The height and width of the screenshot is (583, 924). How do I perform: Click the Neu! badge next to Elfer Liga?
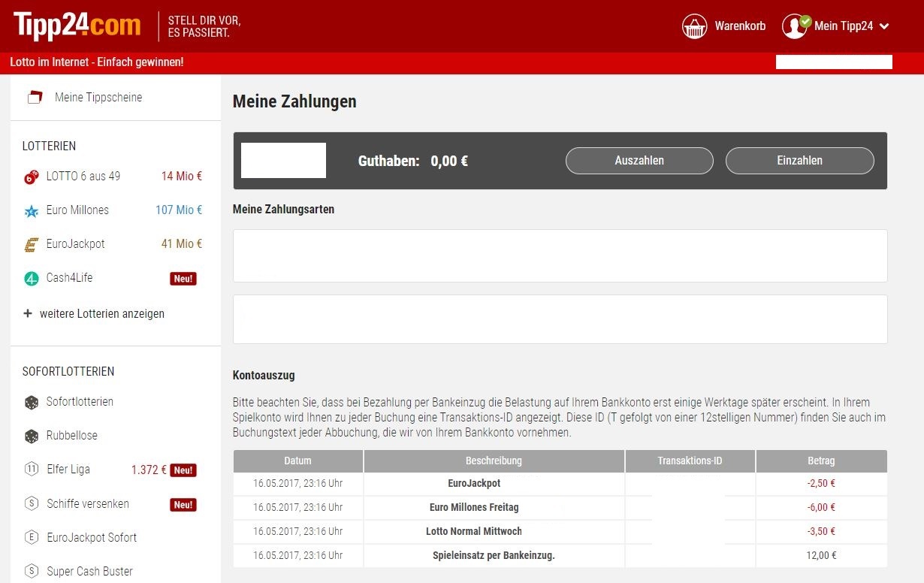pyautogui.click(x=183, y=470)
